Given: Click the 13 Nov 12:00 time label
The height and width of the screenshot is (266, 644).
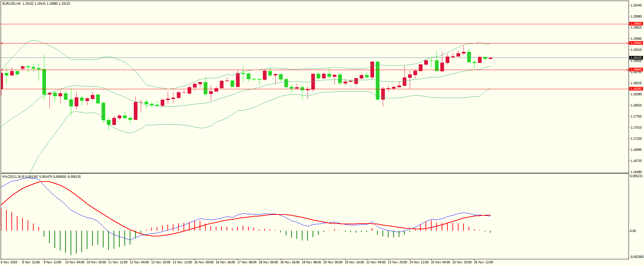Looking at the screenshot, I should pos(182,262).
